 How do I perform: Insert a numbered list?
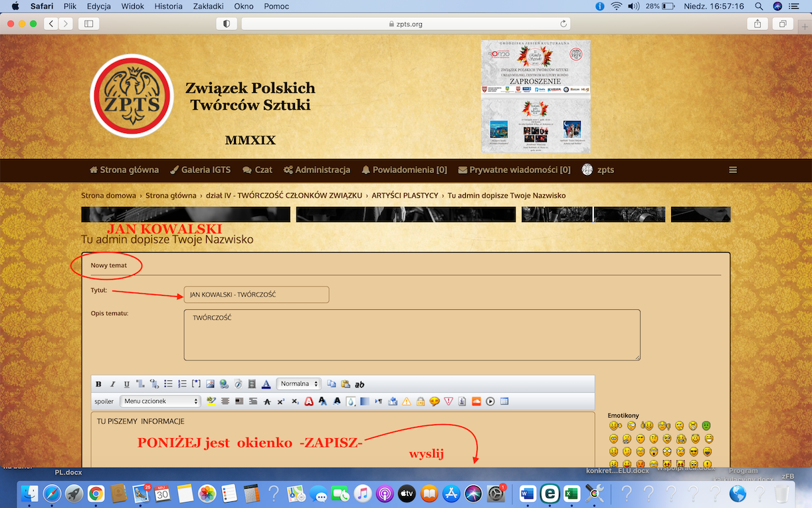183,384
